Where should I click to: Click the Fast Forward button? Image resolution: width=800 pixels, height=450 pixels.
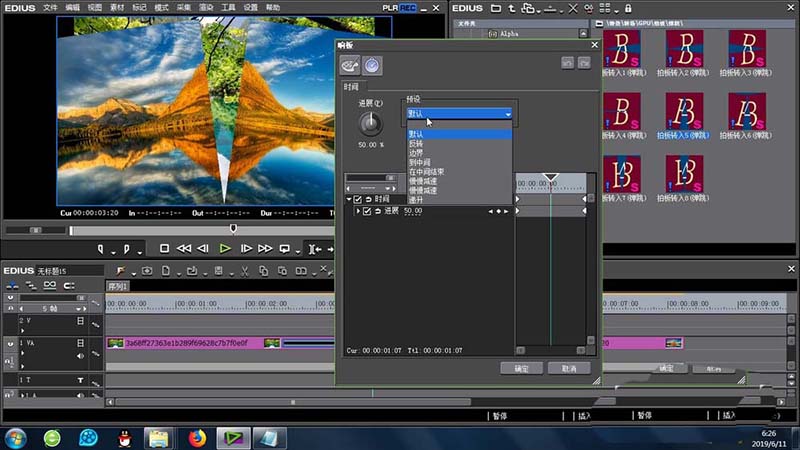pos(265,248)
